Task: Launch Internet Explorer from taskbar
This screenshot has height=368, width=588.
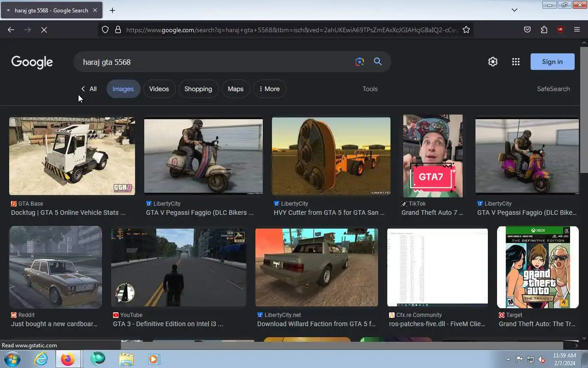Action: click(x=41, y=359)
